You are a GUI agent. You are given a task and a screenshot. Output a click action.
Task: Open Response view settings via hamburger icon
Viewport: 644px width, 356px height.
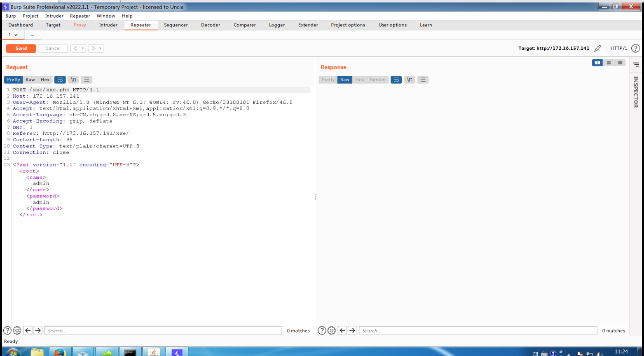coord(423,80)
